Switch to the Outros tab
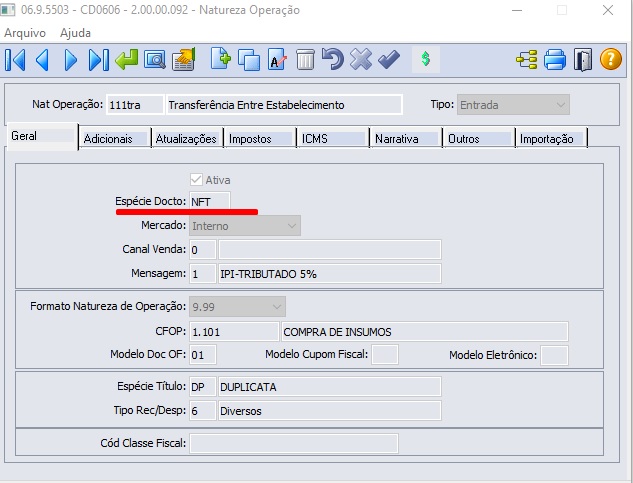The image size is (633, 483). click(x=478, y=139)
